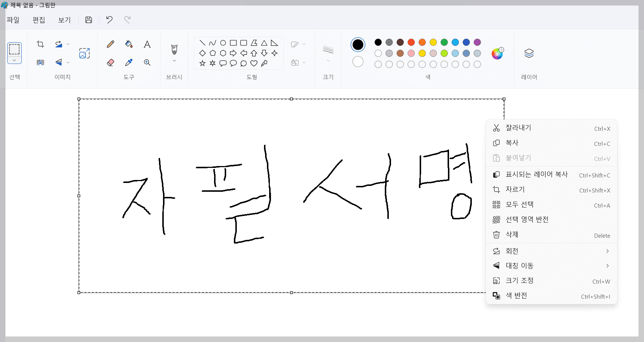Pick the red color swatch
This screenshot has width=644, height=342.
[411, 42]
